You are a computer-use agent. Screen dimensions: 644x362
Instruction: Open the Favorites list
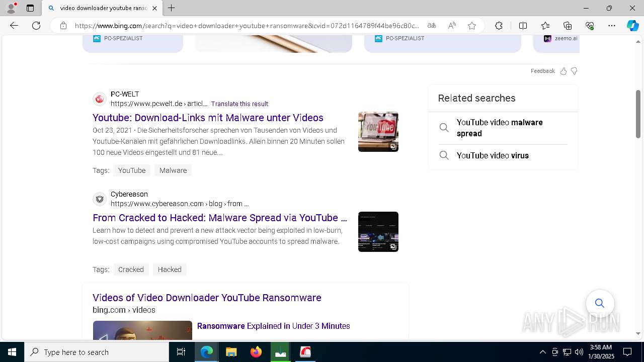(x=545, y=26)
